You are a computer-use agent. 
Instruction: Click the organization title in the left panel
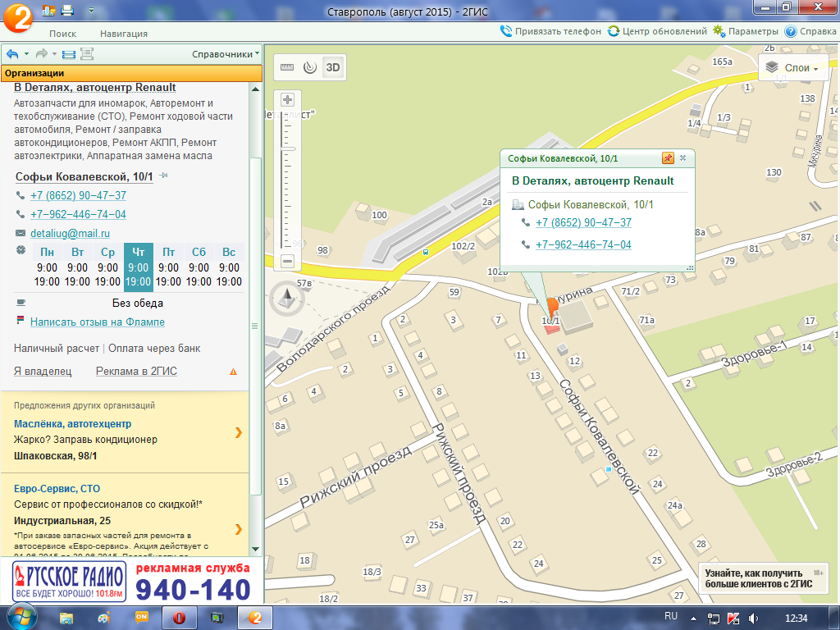coord(95,87)
